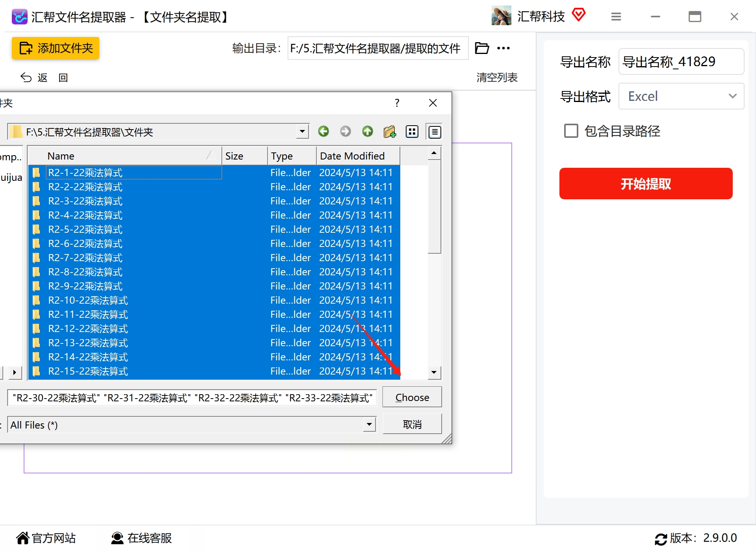Click the dialog resize grip corner
This screenshot has height=551, width=756.
pos(447,439)
